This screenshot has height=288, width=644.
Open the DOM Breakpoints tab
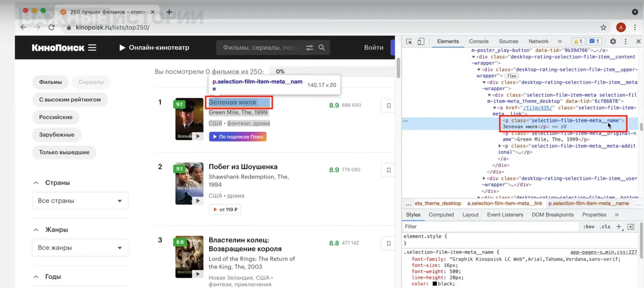point(553,214)
